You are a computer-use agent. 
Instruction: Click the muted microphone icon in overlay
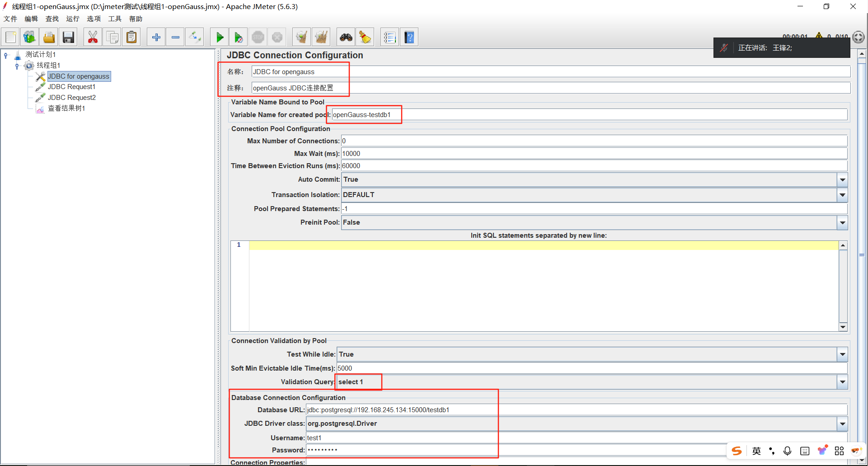(724, 47)
